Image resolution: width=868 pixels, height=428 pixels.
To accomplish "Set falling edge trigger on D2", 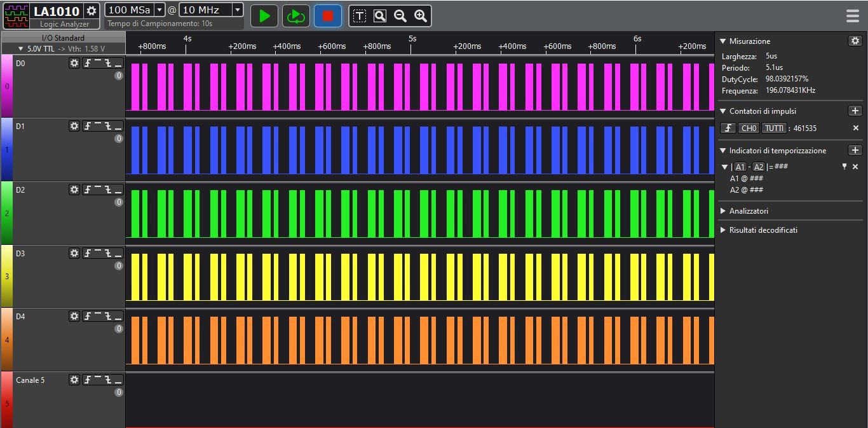I will (108, 190).
